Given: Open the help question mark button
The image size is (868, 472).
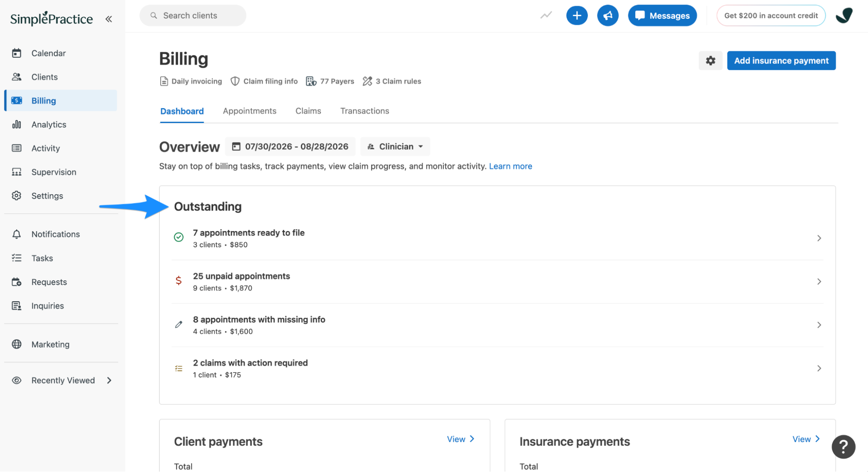Looking at the screenshot, I should (x=843, y=446).
